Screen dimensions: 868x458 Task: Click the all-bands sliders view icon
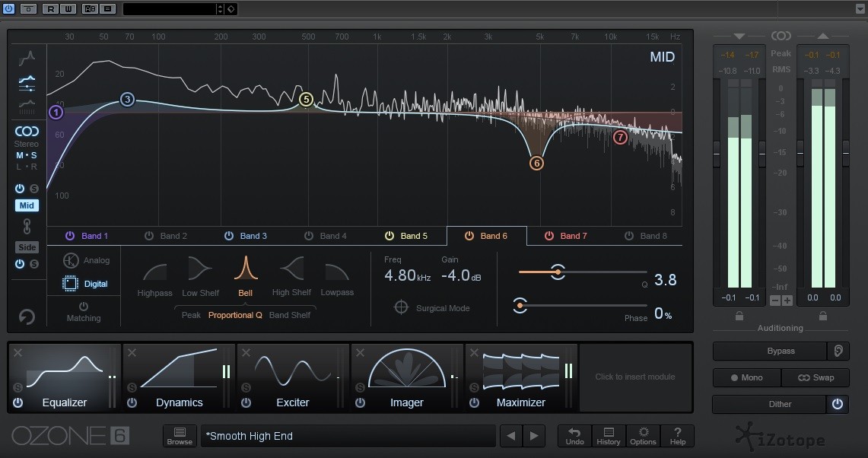[x=27, y=83]
